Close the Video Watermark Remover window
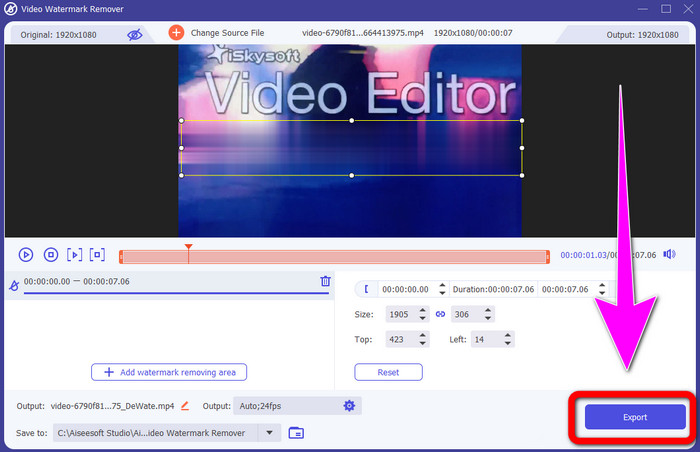The width and height of the screenshot is (700, 452). tap(688, 9)
